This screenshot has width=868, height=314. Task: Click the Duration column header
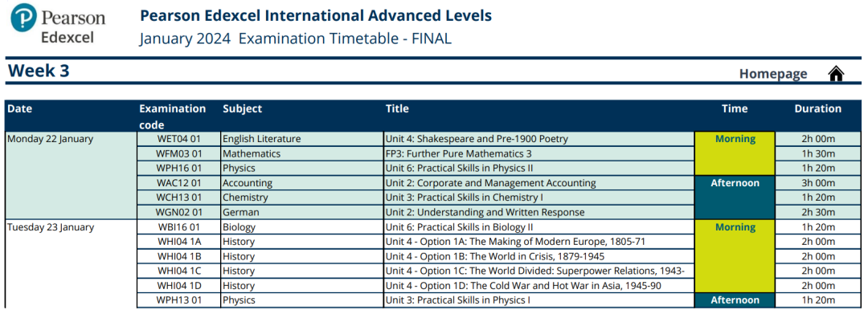(x=817, y=109)
